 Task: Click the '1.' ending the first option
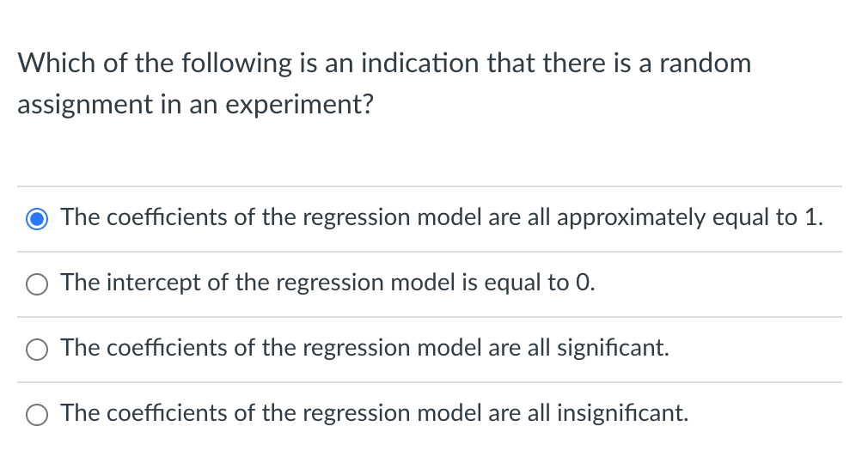pos(814,217)
